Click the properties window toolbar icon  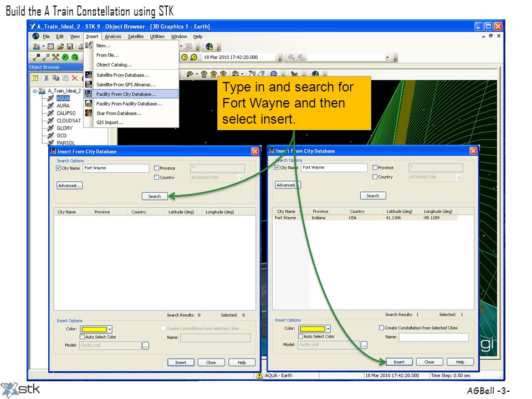(51, 47)
